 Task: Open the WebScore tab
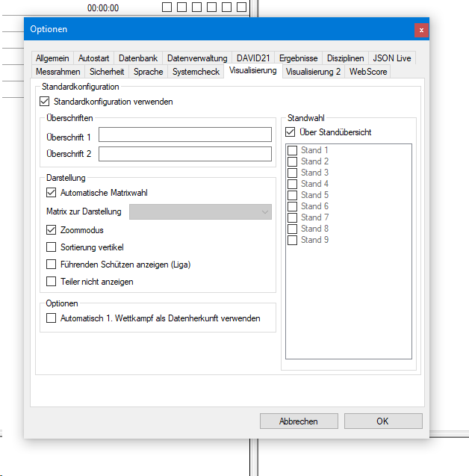367,72
